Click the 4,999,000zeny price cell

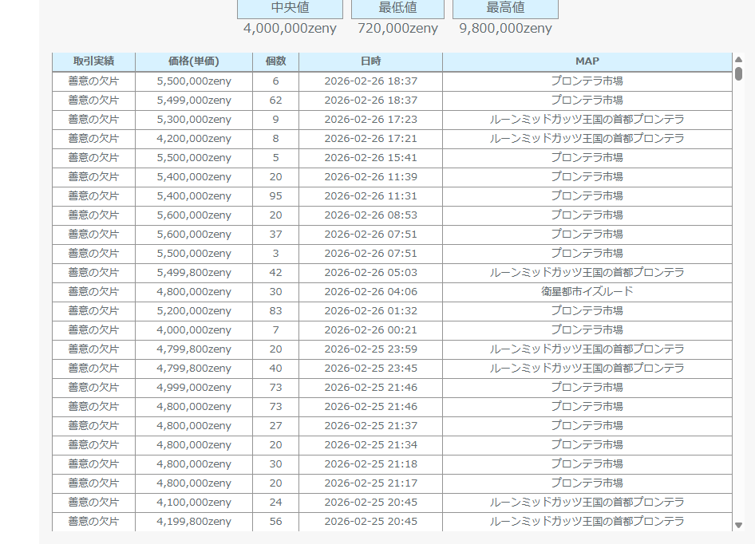194,387
